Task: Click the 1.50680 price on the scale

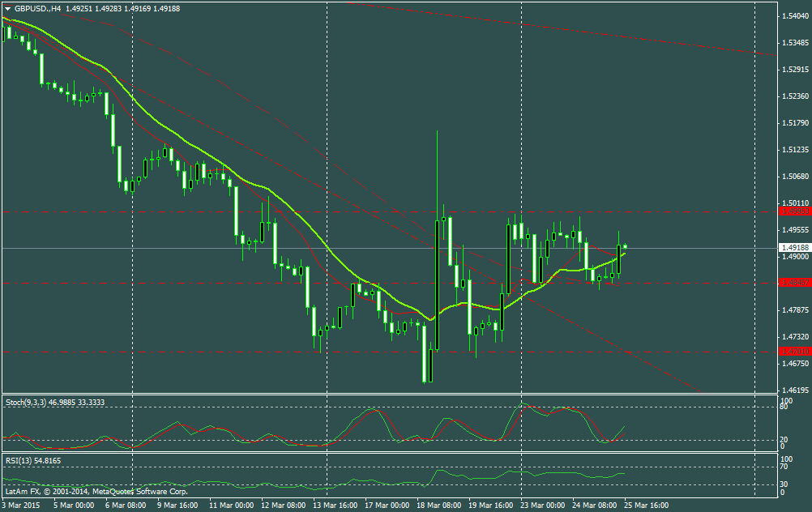Action: [793, 177]
